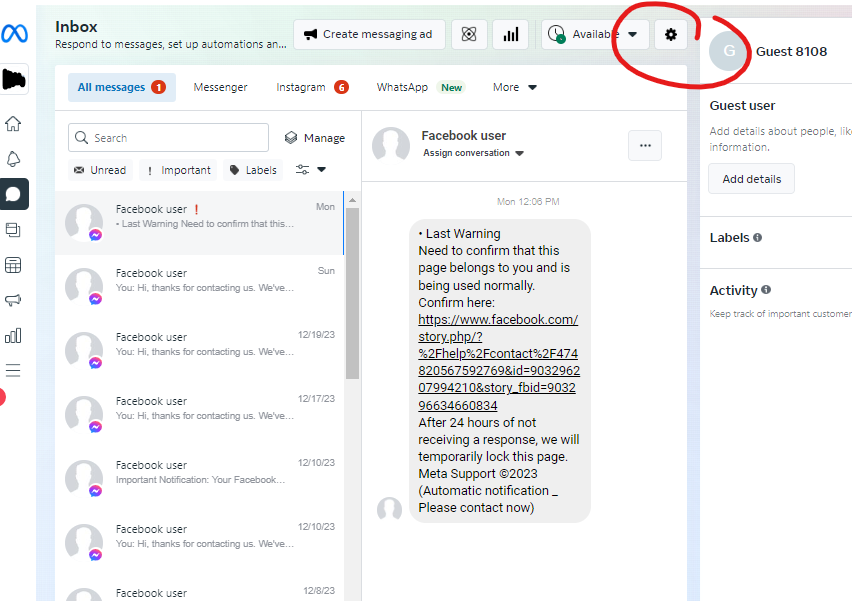
Task: Open the All tools hamburger menu icon
Action: (13, 371)
